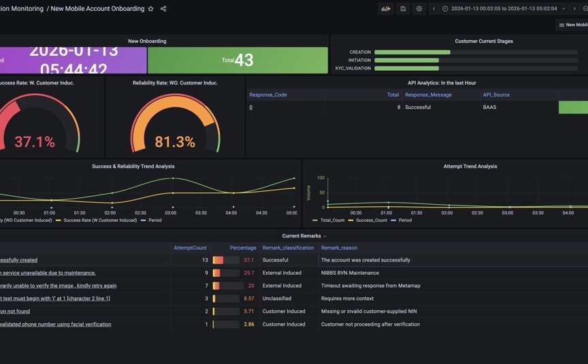Select 'Timeout awaiting response from Metamap' cell
Image resolution: width=588 pixels, height=364 pixels.
370,286
